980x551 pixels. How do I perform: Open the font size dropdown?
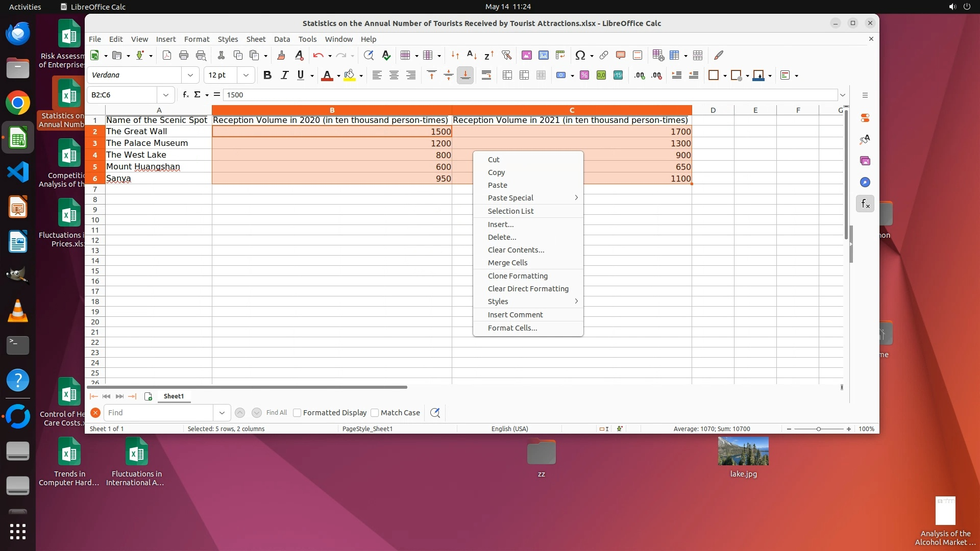click(246, 76)
